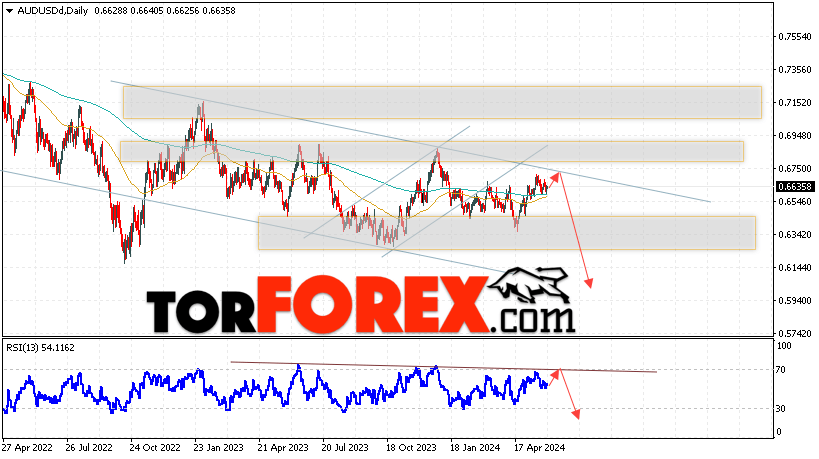Screen dimensions: 819x459
Task: Click the 0.65460 price axis value
Action: click(x=794, y=201)
